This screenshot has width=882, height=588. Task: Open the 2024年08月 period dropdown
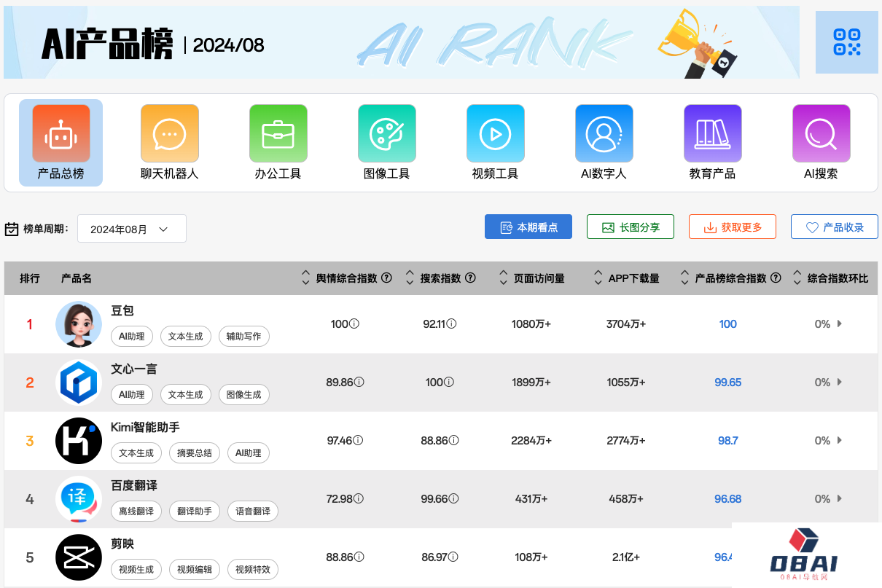(x=131, y=228)
